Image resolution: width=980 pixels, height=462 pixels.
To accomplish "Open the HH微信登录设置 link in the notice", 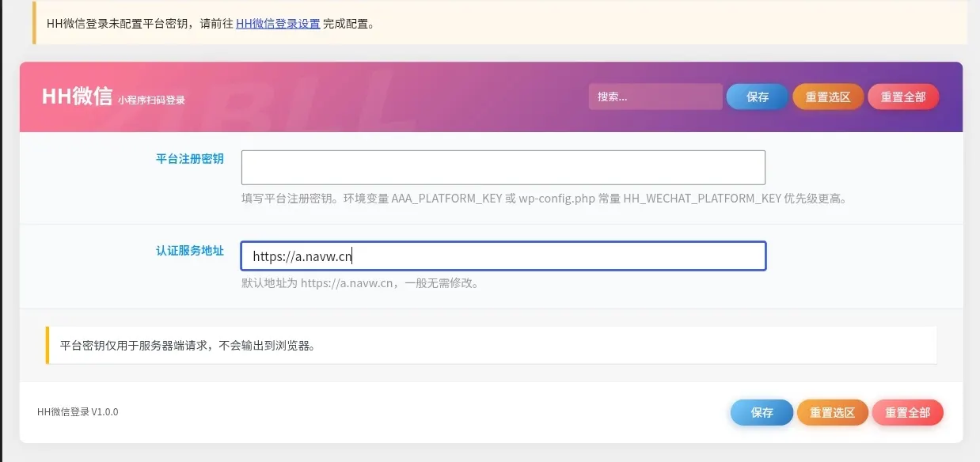I will tap(278, 24).
